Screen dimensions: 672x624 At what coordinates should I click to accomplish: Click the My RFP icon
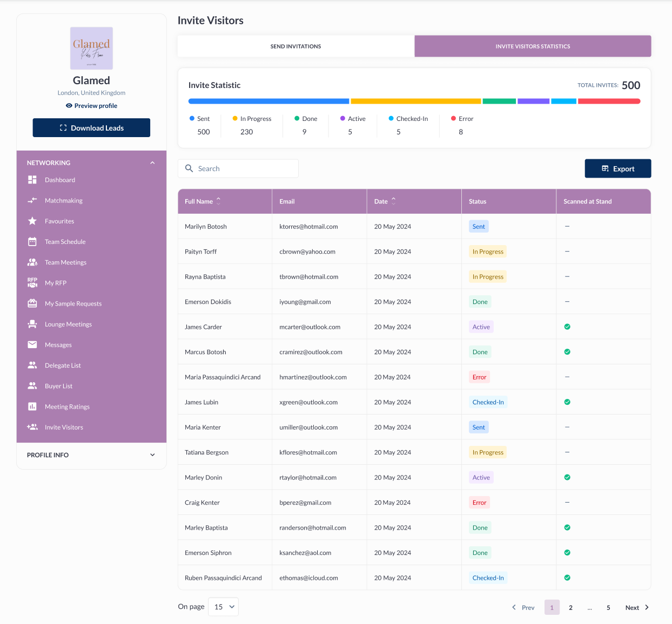click(32, 283)
